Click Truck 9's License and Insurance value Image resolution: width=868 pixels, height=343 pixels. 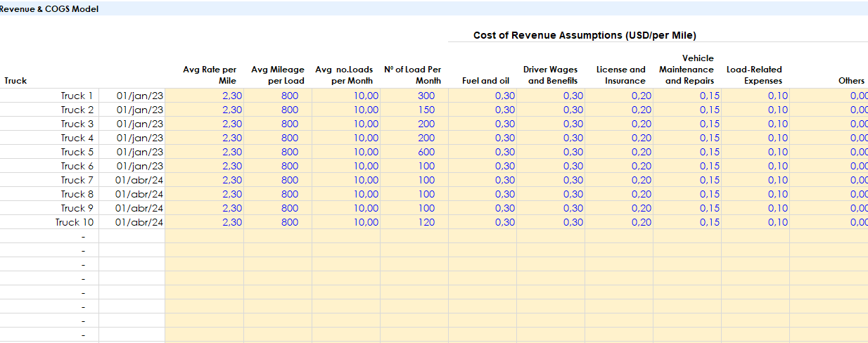(641, 208)
